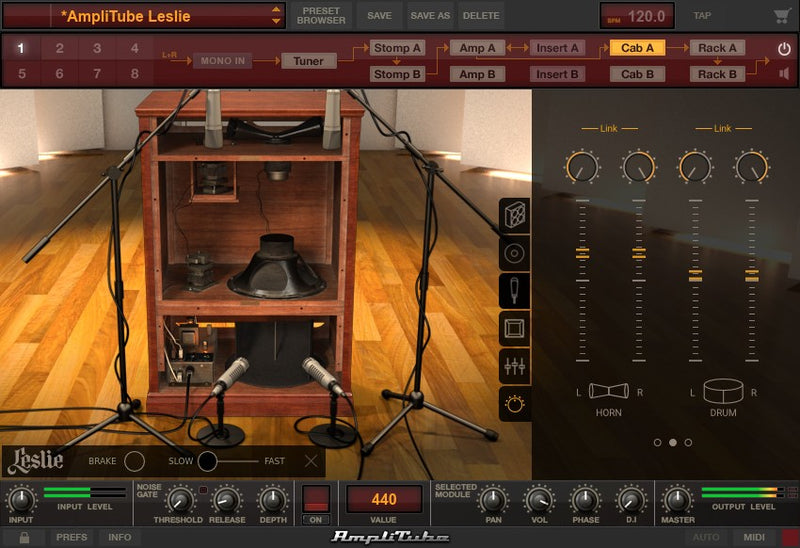Click the shopping cart icon
The height and width of the screenshot is (548, 800).
point(781,16)
